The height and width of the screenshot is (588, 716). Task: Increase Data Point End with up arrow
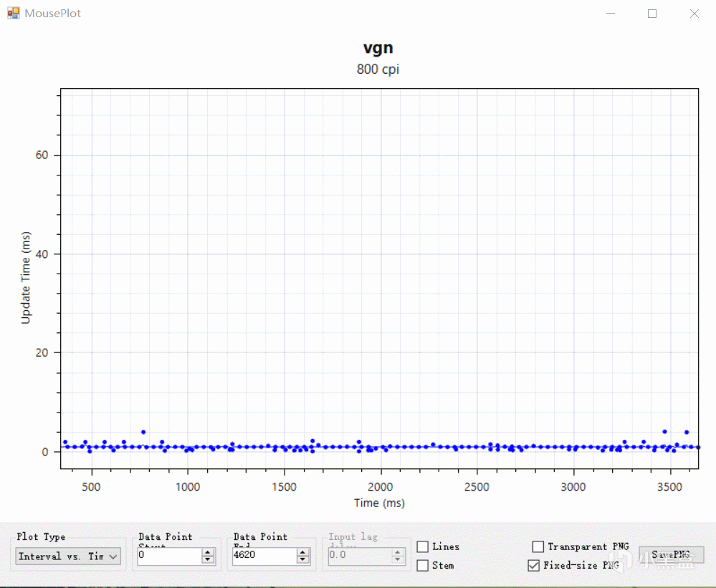click(x=302, y=552)
